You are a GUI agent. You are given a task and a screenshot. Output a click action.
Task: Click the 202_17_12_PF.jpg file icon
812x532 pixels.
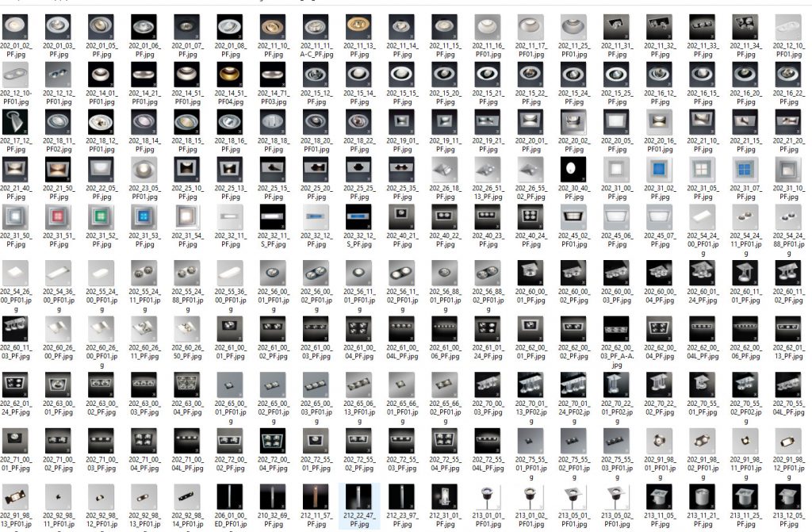(15, 122)
